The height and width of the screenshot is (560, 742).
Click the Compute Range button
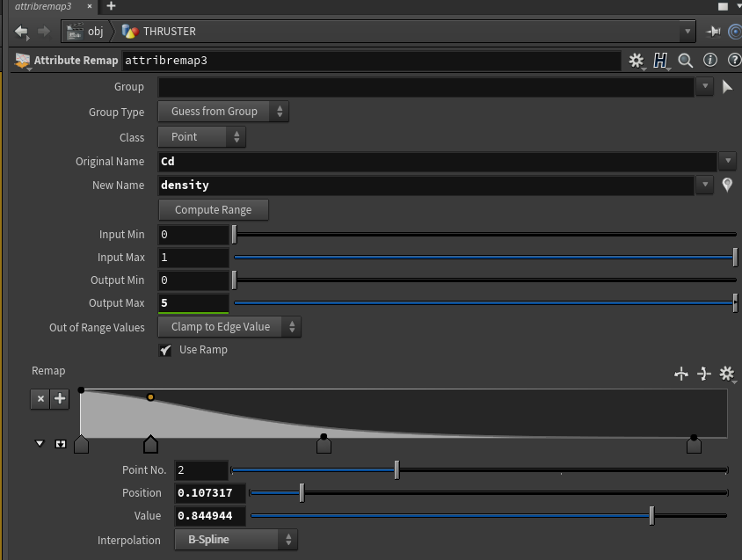(x=214, y=210)
